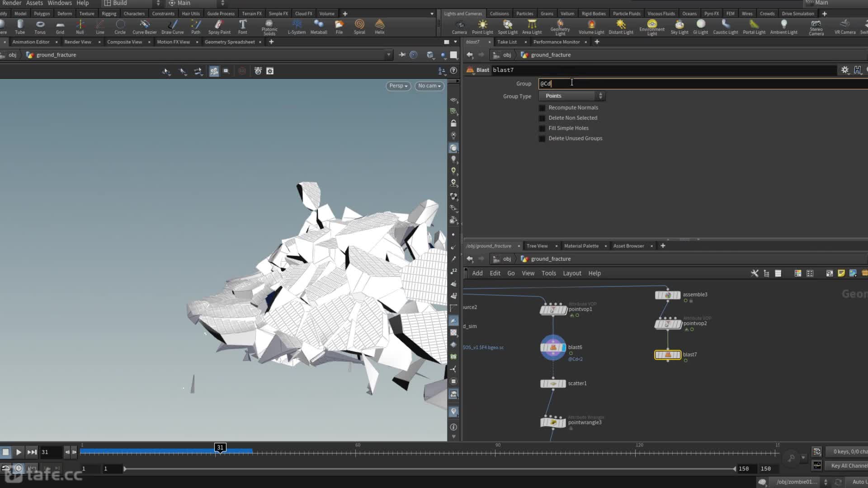The height and width of the screenshot is (488, 868).
Task: Select the scatter1 node
Action: [553, 384]
